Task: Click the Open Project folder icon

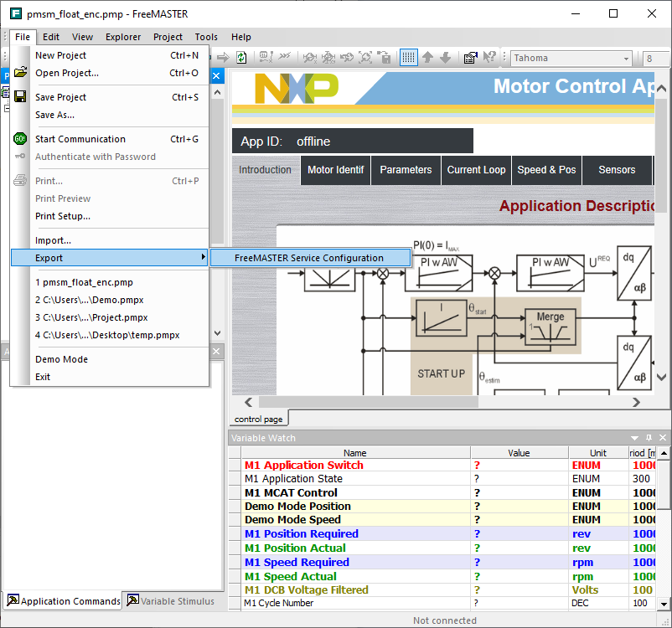Action: click(20, 73)
